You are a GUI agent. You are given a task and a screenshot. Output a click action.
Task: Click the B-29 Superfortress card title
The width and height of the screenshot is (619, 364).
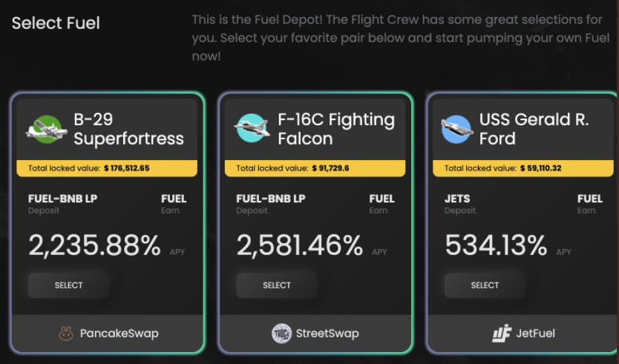tap(128, 129)
